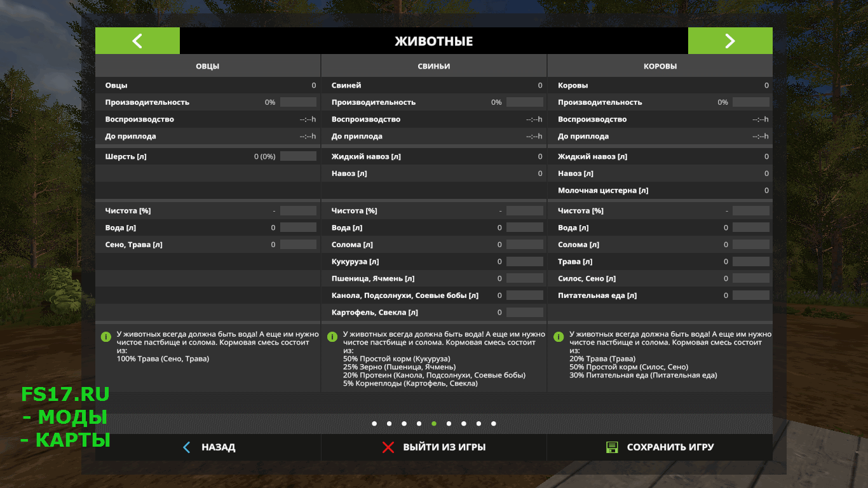
Task: Go to previous page with left arrow
Action: 137,41
